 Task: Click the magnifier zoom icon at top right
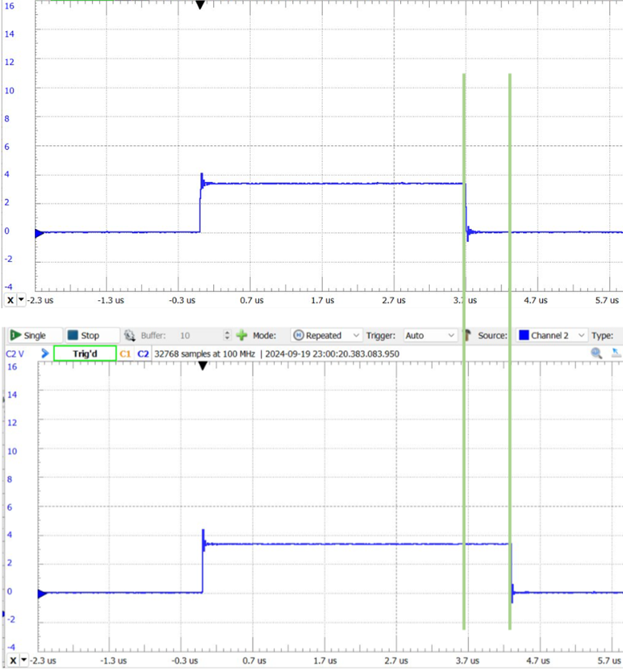coord(597,354)
